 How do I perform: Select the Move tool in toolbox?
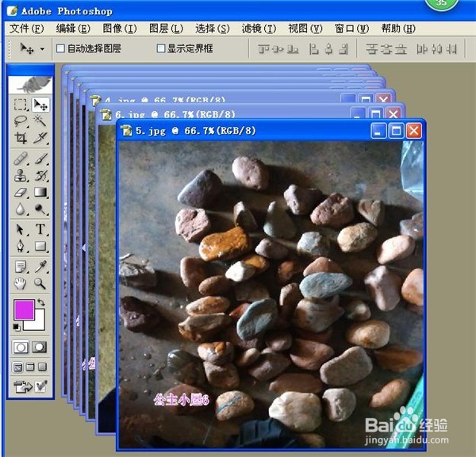[x=40, y=104]
